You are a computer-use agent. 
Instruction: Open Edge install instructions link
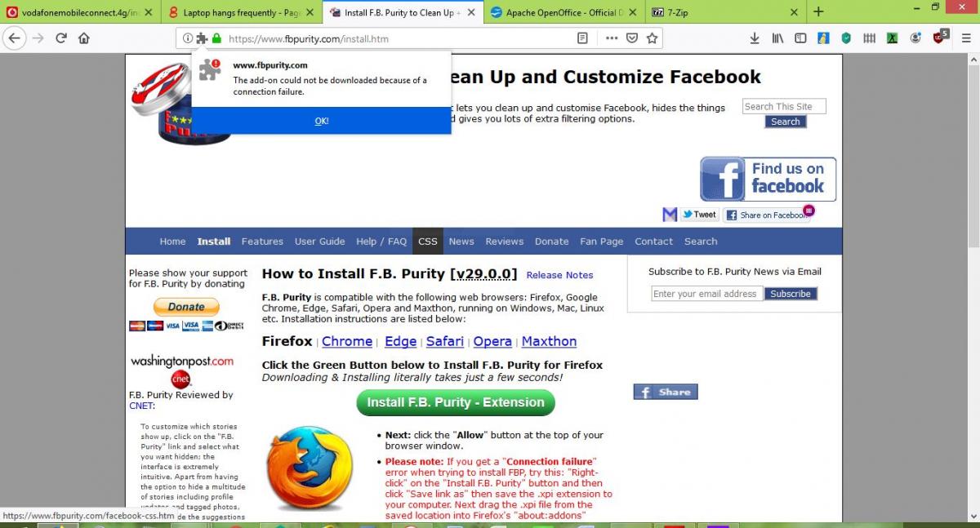(401, 341)
